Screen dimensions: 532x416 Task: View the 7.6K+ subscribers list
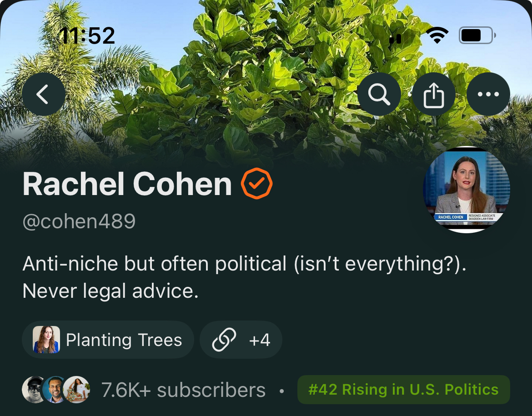[184, 390]
